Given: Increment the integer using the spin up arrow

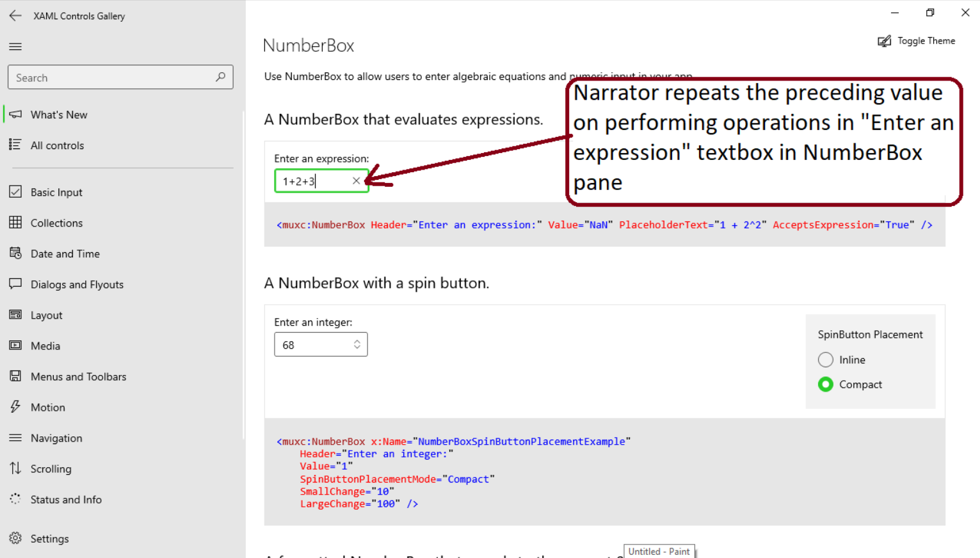Looking at the screenshot, I should pyautogui.click(x=357, y=341).
